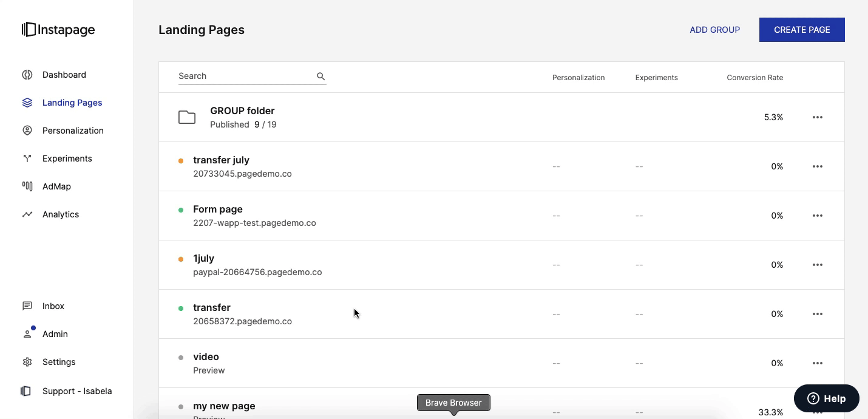Viewport: 868px width, 419px height.
Task: Click the 20733045.pagedemo.co URL
Action: pos(242,174)
